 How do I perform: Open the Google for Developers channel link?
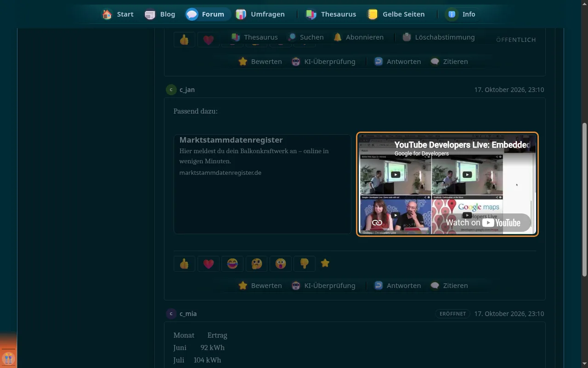422,154
